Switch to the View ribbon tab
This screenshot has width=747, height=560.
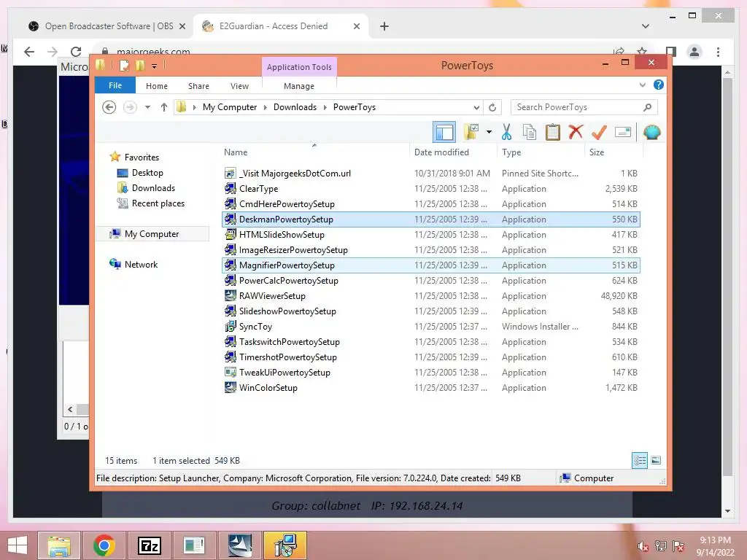point(239,86)
